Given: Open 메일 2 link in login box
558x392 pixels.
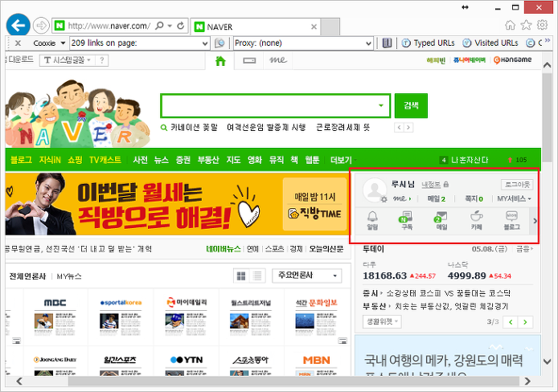Looking at the screenshot, I should pos(437,198).
